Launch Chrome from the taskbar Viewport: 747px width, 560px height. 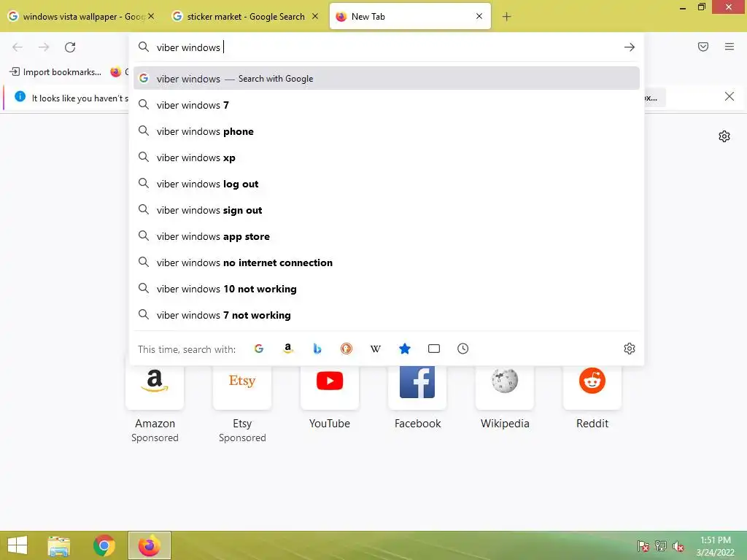point(104,545)
